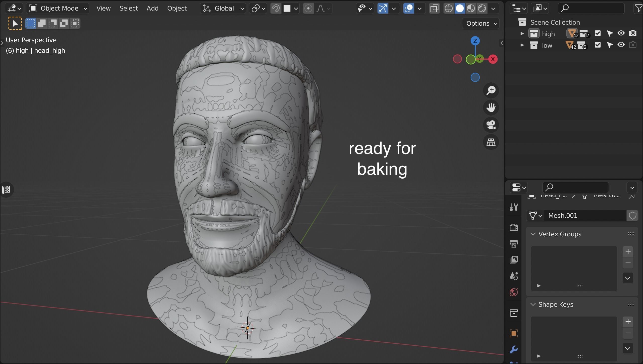Hide the low collection in viewport

[621, 45]
